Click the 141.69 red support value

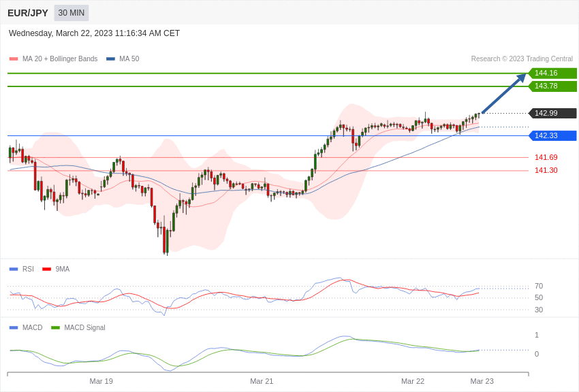coord(546,157)
